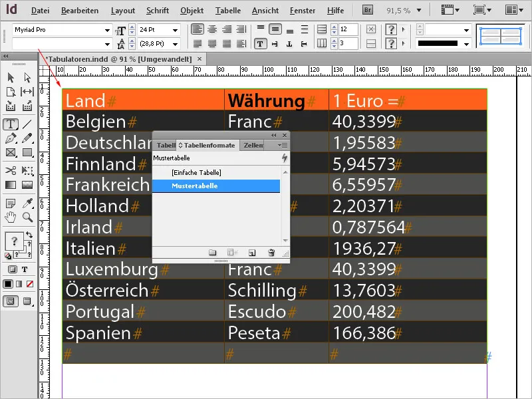Click number of columns field 3

pos(348,43)
